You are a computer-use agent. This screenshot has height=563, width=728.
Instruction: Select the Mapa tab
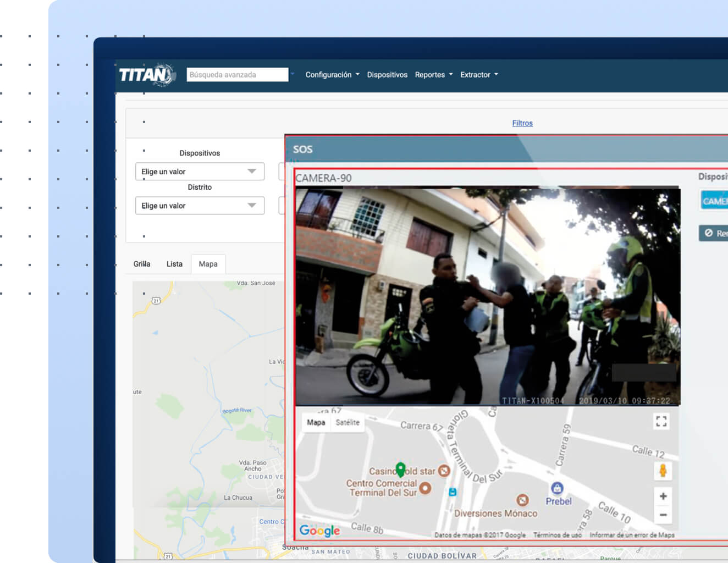click(208, 264)
